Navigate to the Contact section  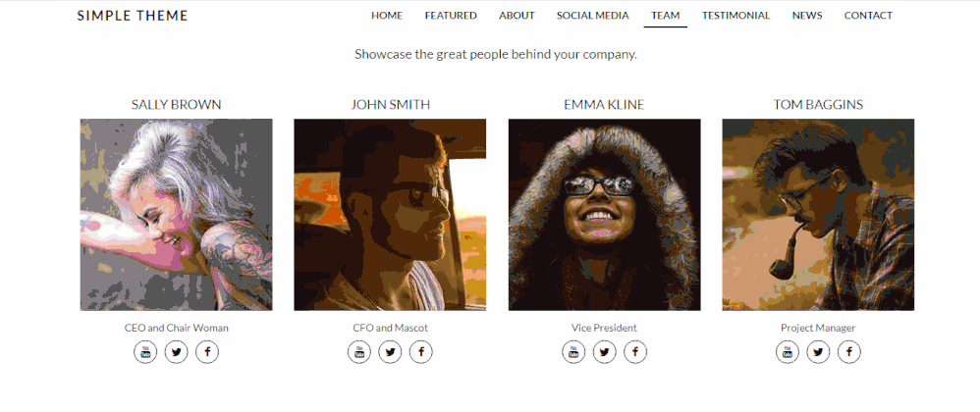click(x=868, y=16)
